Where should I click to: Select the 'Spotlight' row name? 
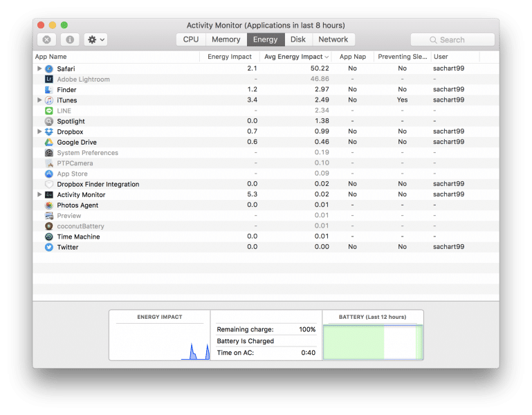coord(71,122)
